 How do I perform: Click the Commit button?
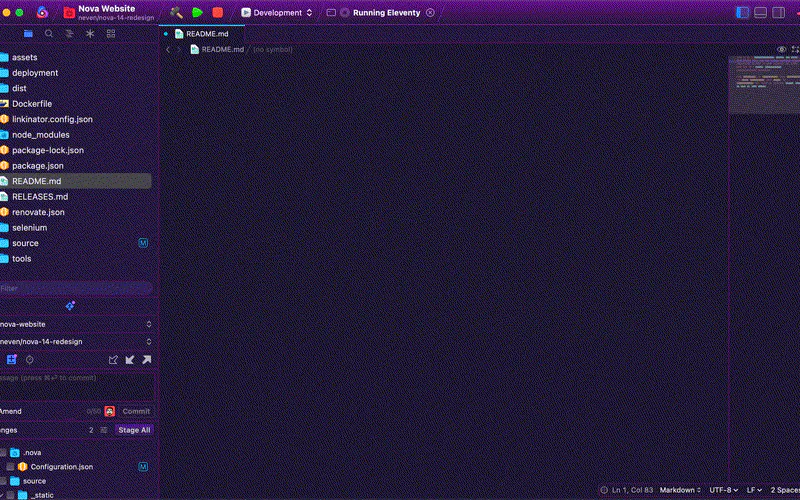(x=136, y=411)
